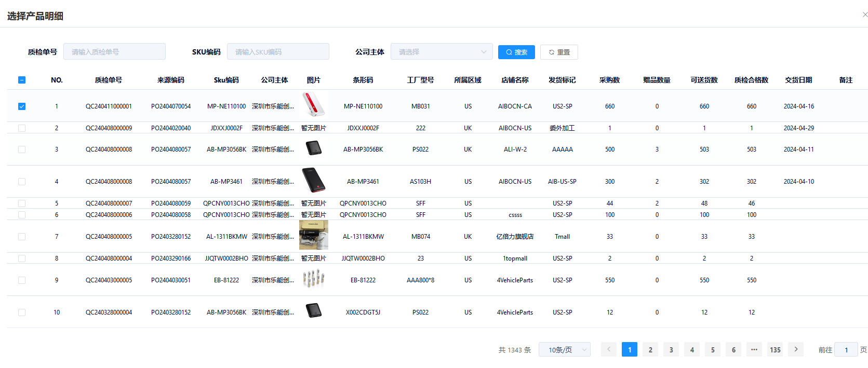The height and width of the screenshot is (368, 868).
Task: Click the pagination ellipsis jump button
Action: point(754,349)
